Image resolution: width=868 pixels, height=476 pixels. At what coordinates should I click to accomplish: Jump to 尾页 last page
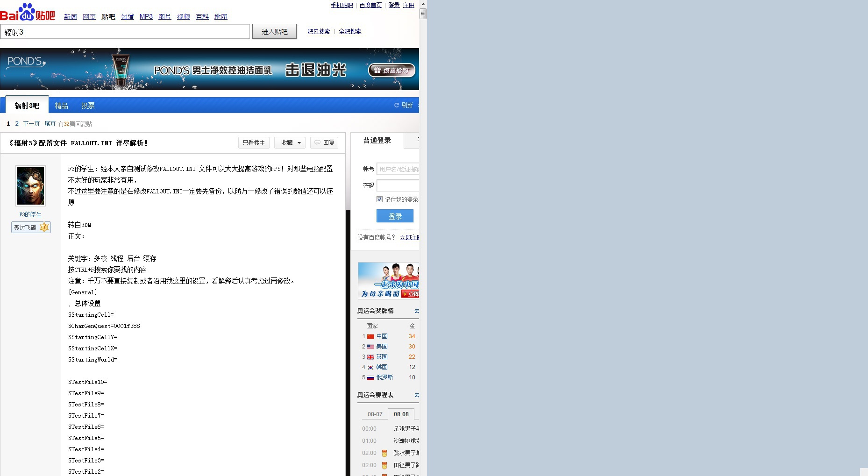tap(50, 124)
